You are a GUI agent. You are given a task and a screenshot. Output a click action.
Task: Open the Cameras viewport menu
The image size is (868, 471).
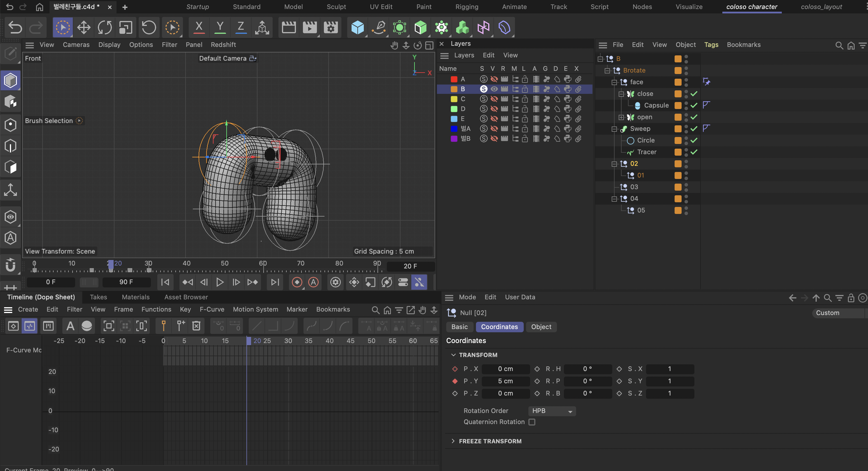click(76, 45)
